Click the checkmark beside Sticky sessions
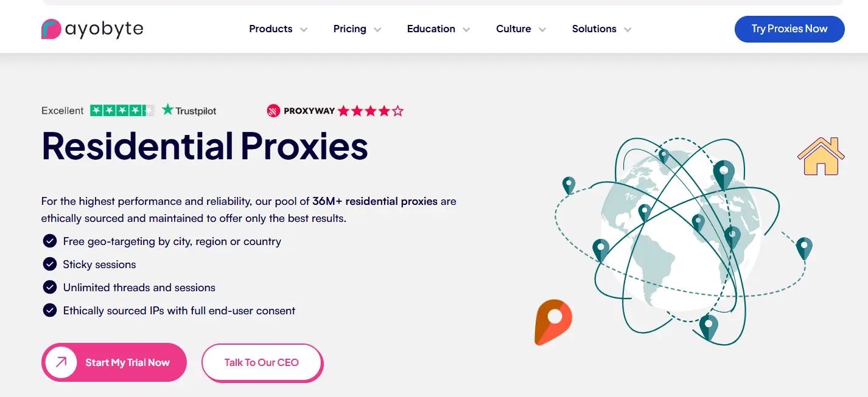The height and width of the screenshot is (397, 868). [50, 264]
